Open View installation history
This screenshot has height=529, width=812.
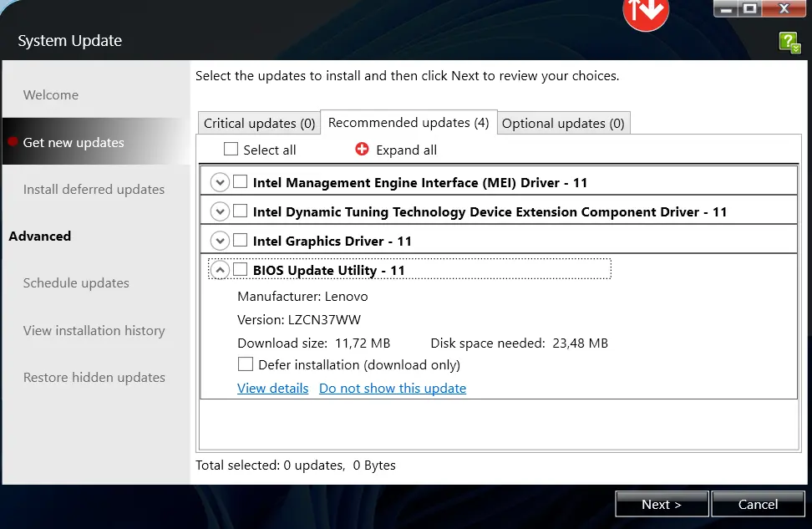point(94,331)
